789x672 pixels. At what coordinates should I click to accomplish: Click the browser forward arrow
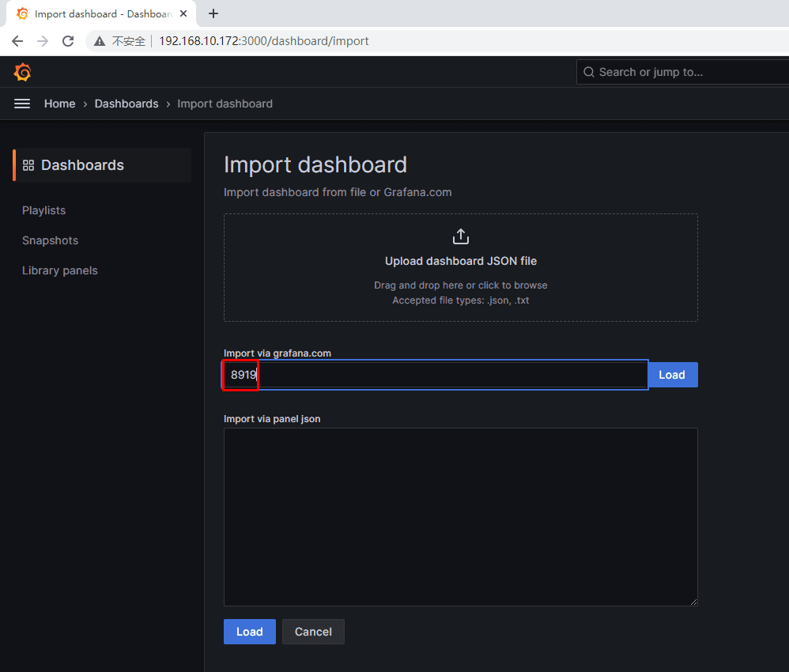click(x=43, y=41)
